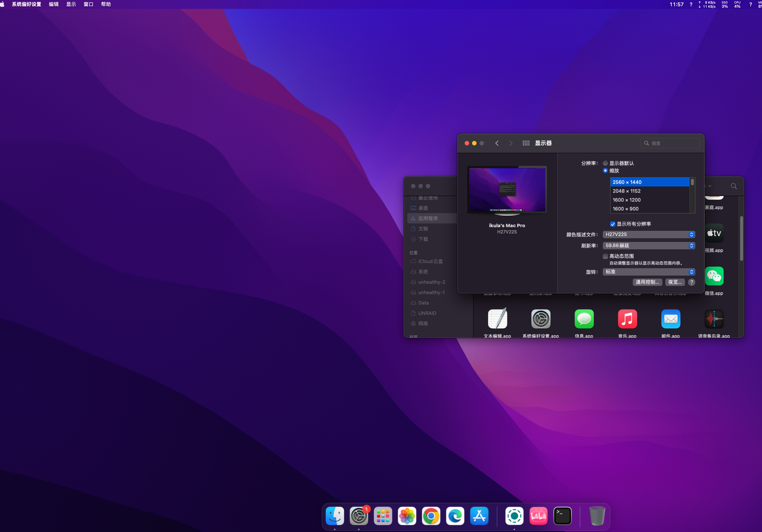Click the back arrow in Displays window
The height and width of the screenshot is (532, 762).
[x=497, y=143]
